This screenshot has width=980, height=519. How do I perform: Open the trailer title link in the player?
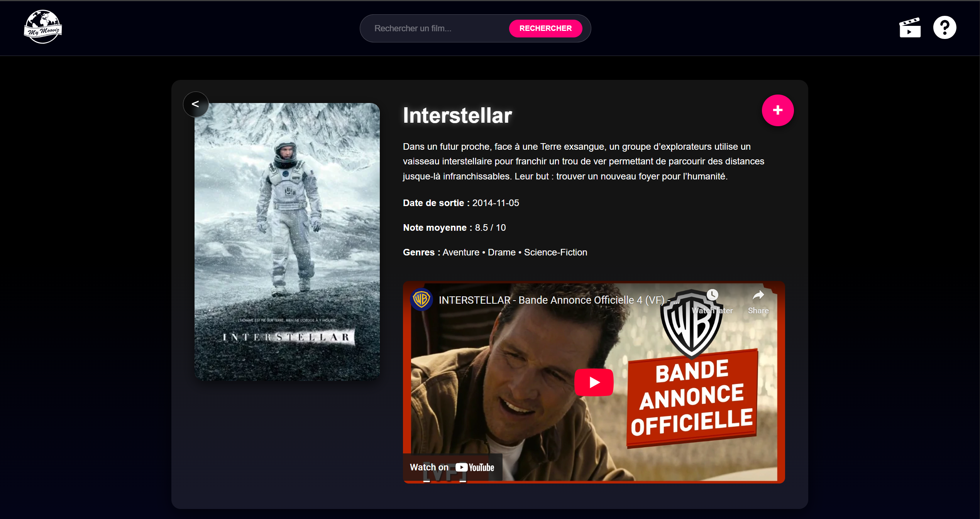[x=559, y=300]
